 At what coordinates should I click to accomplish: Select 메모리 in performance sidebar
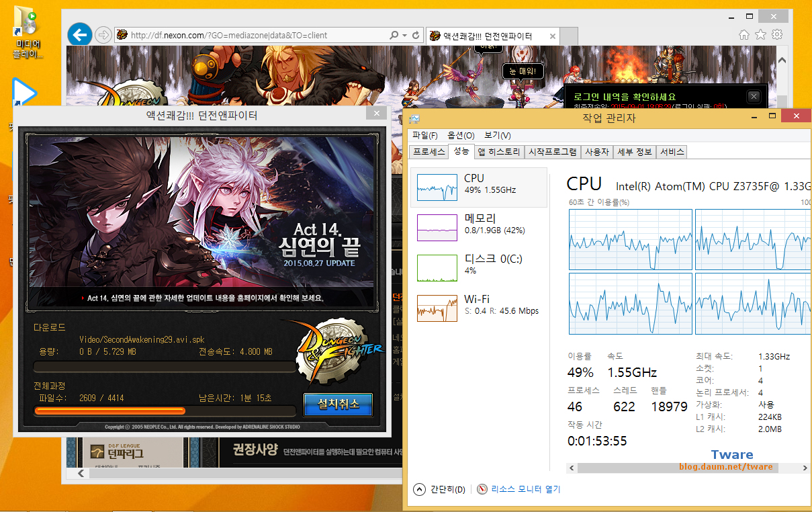coord(479,227)
